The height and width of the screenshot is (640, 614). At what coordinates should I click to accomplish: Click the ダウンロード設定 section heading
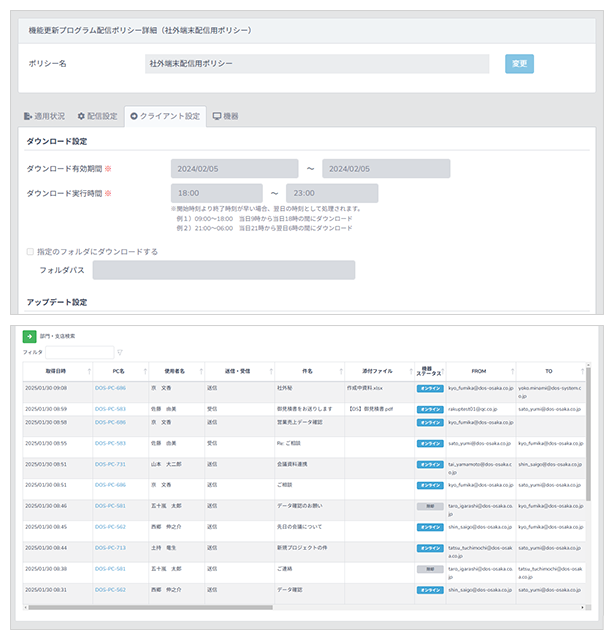click(57, 141)
